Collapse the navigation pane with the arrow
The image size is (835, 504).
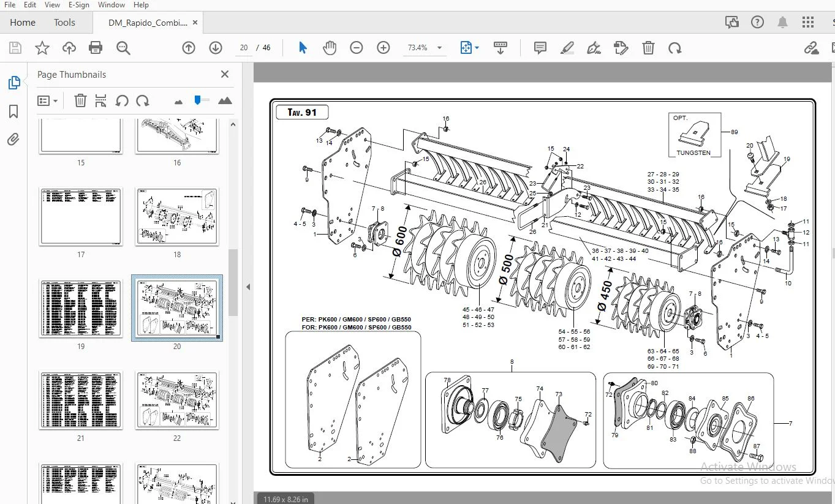pyautogui.click(x=248, y=287)
